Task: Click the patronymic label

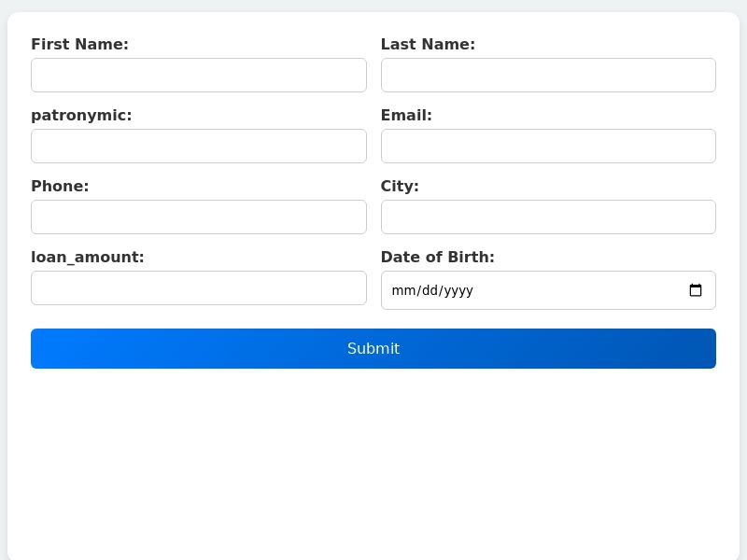Action: [81, 115]
